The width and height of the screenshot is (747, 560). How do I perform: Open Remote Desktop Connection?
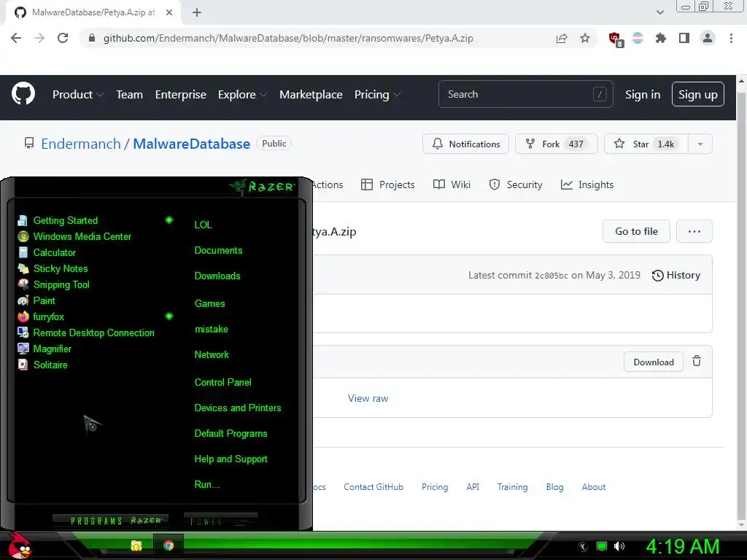tap(86, 332)
